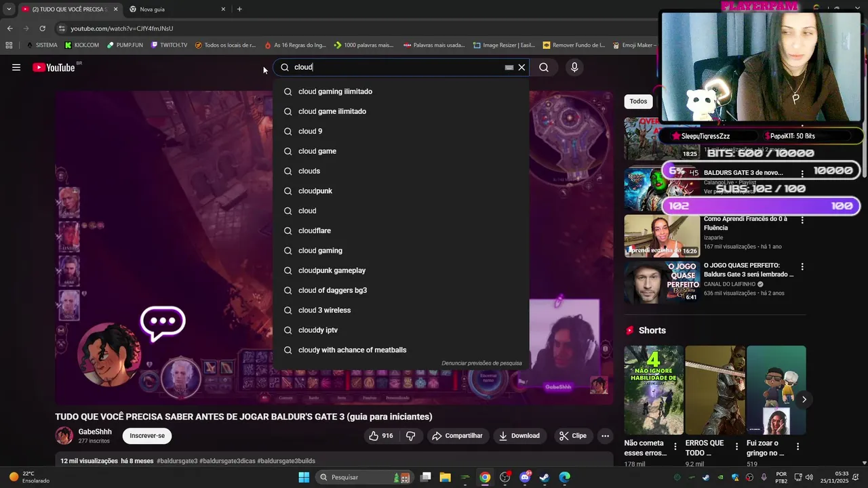The height and width of the screenshot is (488, 868).
Task: Pick the 'cloudpunk gameplay' suggestion
Action: click(401, 270)
